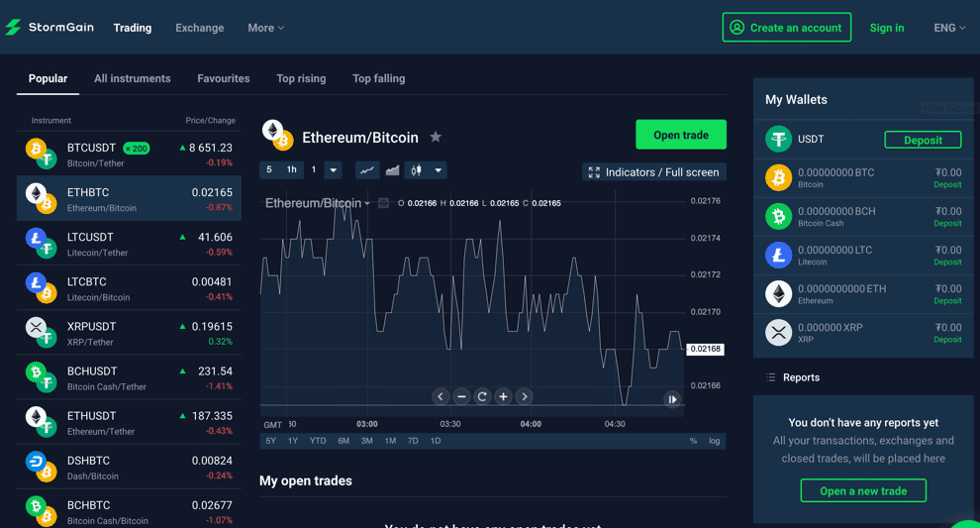Click the BTCUSDT pair coin icon
The width and height of the screenshot is (980, 528).
[x=42, y=154]
